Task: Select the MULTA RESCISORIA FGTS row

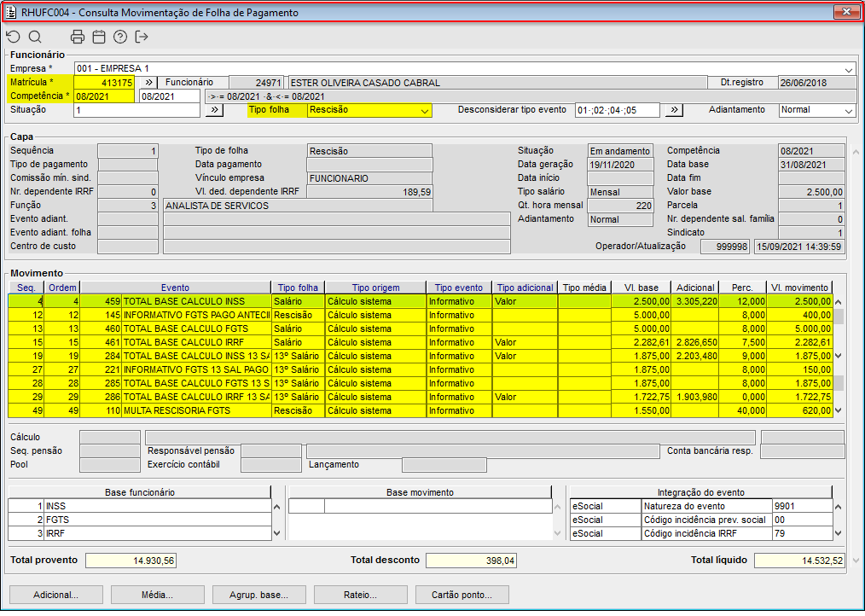Action: (195, 410)
